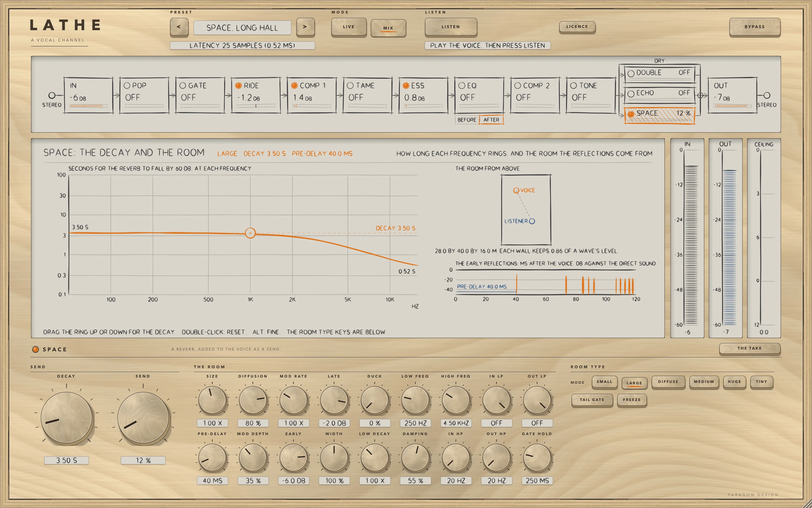Enable the ECHO module toggle

click(631, 94)
